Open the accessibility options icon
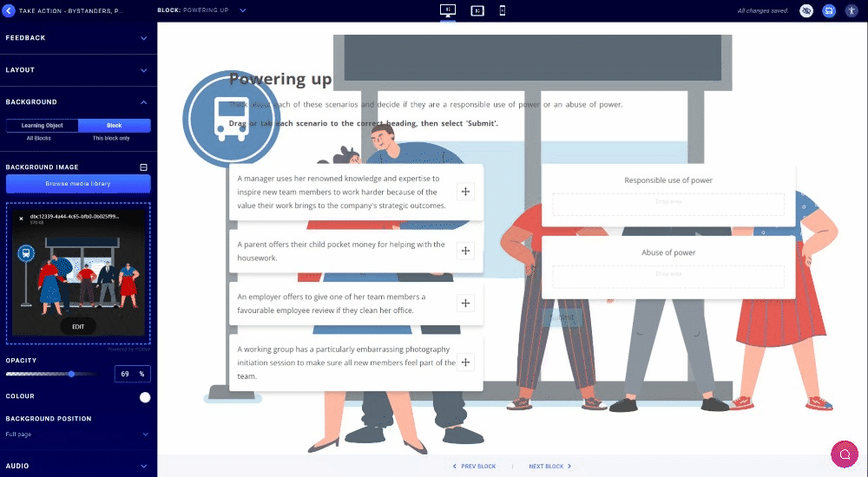 (852, 10)
